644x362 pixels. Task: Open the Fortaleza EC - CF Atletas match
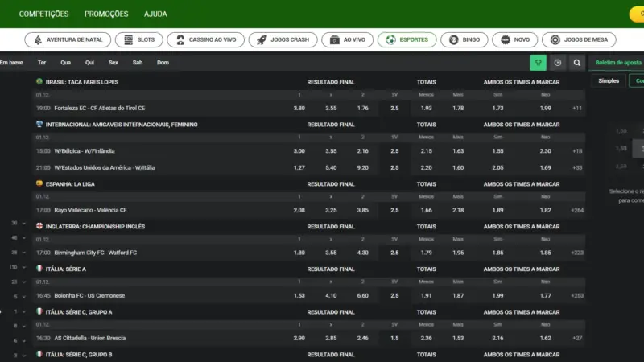[x=99, y=108]
